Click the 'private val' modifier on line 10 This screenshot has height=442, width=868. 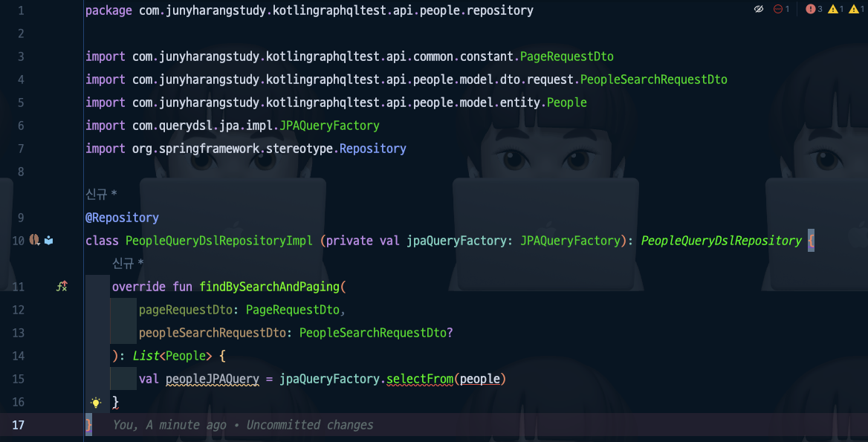point(363,241)
